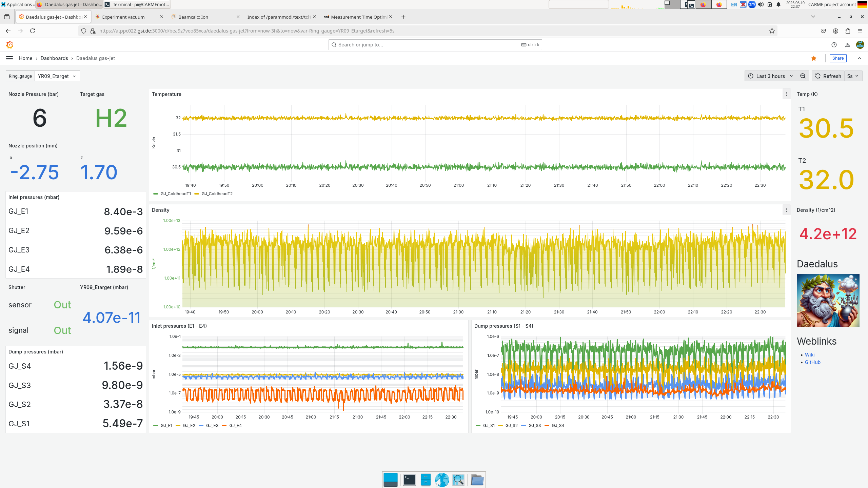This screenshot has width=868, height=488.
Task: Click the Grafana logo in the top left
Action: [10, 44]
